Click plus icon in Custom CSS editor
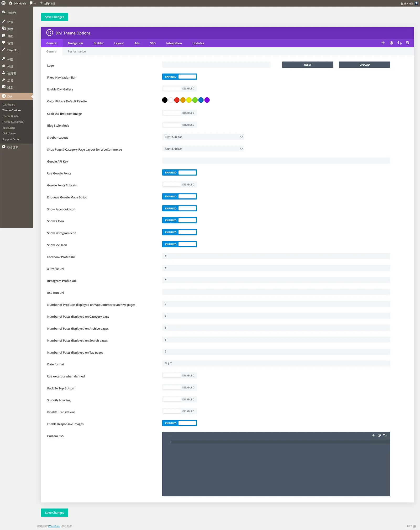420x530 pixels. click(373, 435)
